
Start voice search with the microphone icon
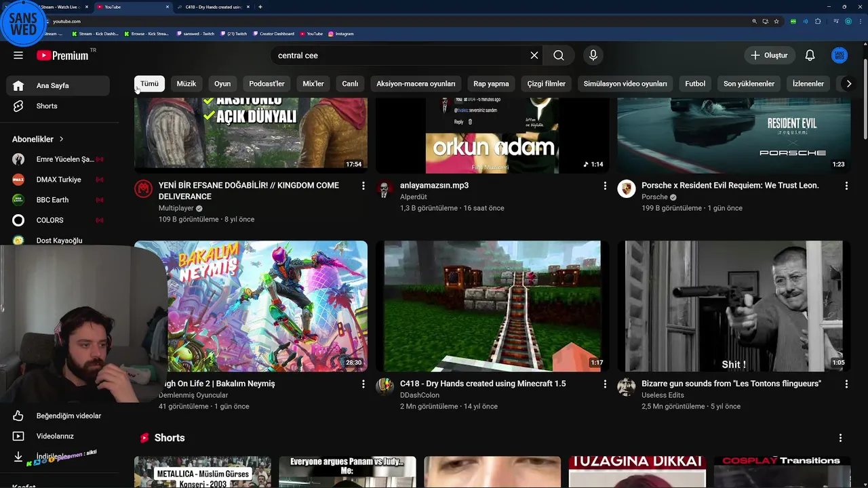click(x=593, y=56)
